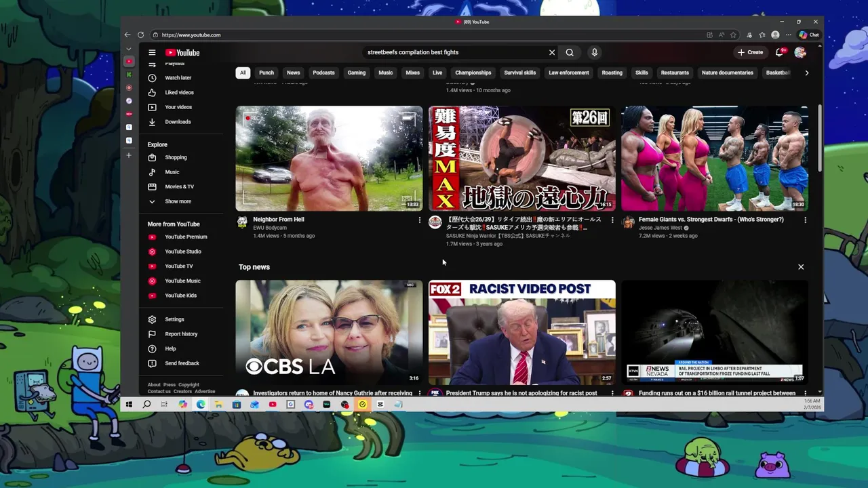Select the Gaming filter chip
Image resolution: width=868 pixels, height=488 pixels.
tap(357, 73)
